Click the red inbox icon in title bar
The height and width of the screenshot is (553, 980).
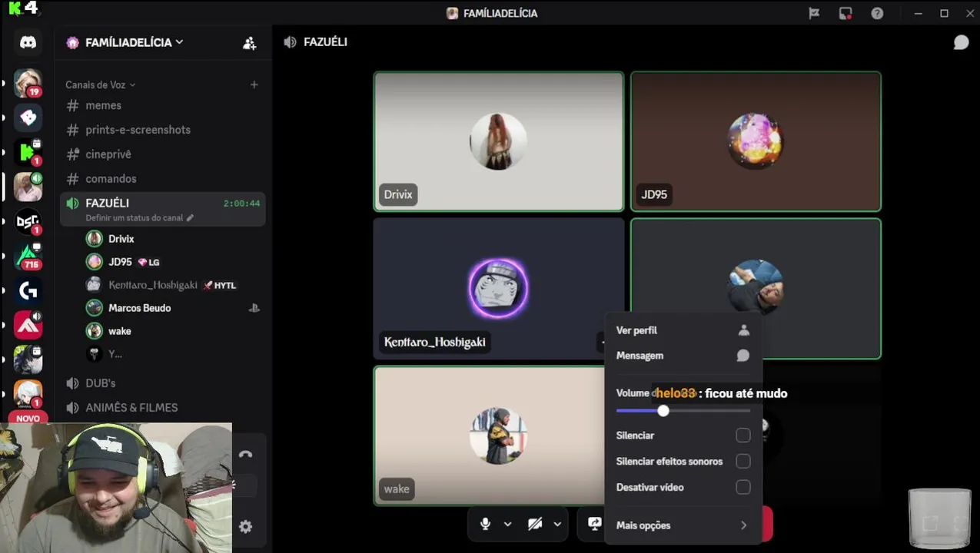pos(845,13)
